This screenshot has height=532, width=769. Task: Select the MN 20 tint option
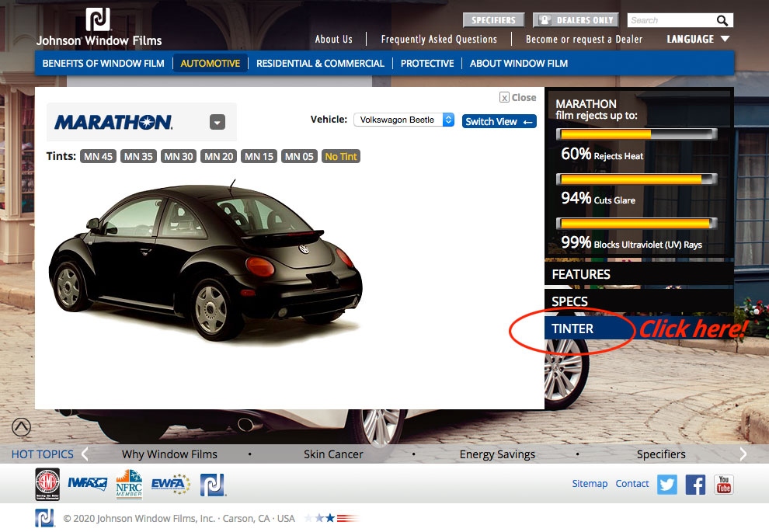(x=218, y=156)
